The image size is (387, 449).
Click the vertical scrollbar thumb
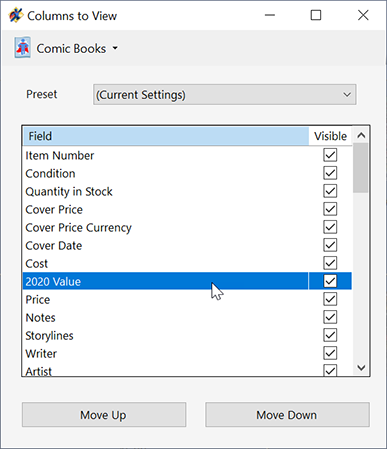coord(361,168)
